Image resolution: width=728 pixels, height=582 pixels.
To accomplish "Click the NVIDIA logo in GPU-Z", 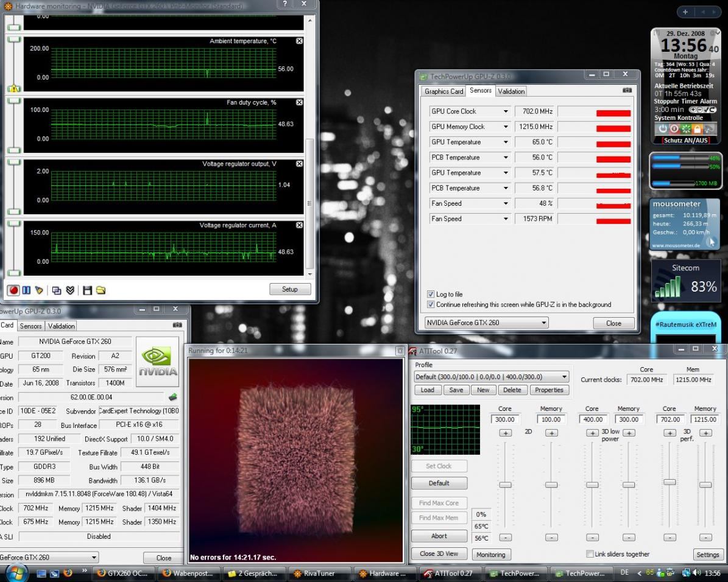I will 157,362.
